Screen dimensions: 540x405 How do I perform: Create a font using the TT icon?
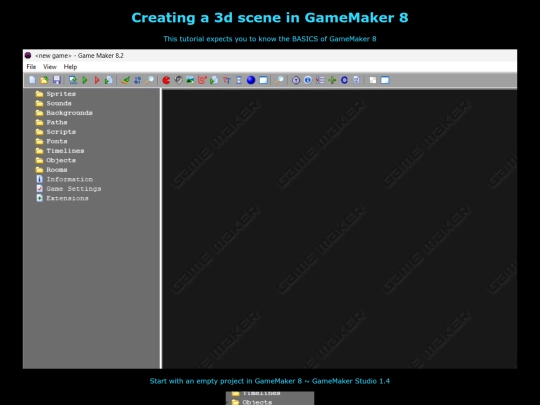click(227, 80)
